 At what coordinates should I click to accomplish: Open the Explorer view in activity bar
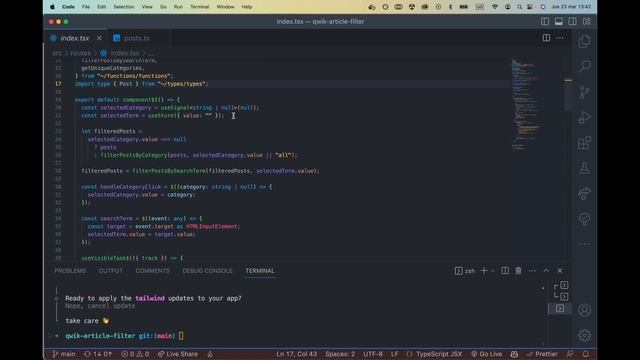tap(584, 41)
